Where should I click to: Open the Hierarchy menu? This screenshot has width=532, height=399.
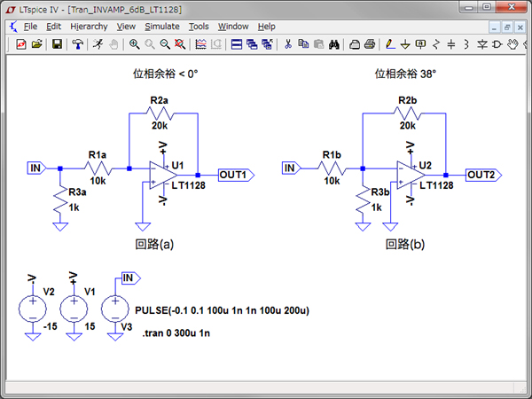click(88, 27)
